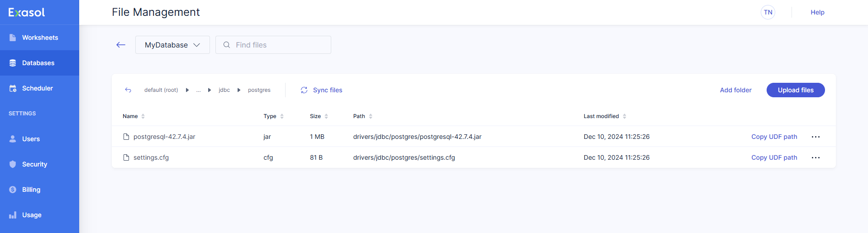Click the Exasol logo
Viewport: 868px width, 233px height.
(x=27, y=13)
